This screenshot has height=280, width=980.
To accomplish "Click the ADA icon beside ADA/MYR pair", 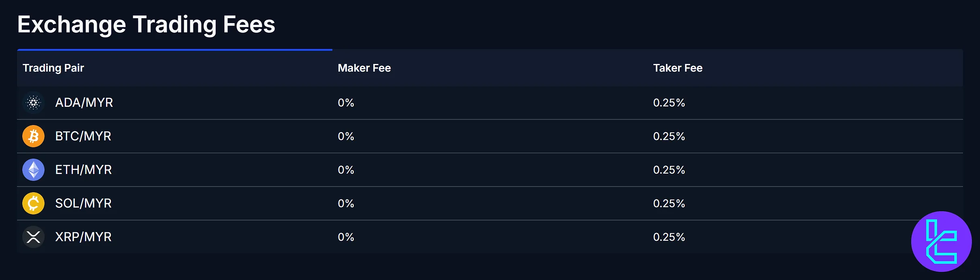I will click(33, 103).
